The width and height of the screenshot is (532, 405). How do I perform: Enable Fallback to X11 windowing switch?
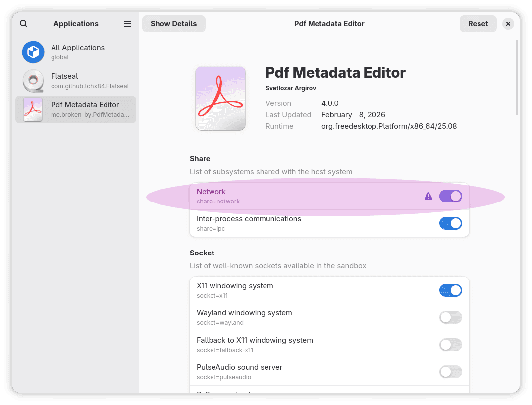[451, 345]
